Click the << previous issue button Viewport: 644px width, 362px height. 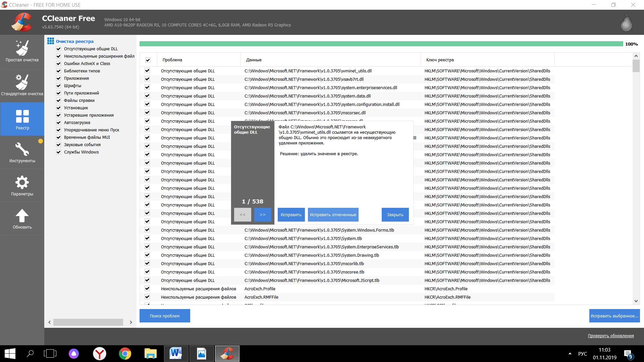(243, 215)
